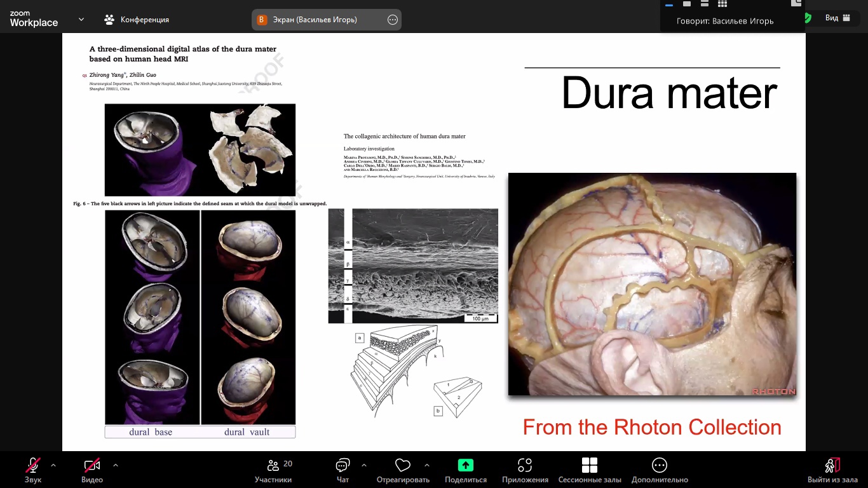Click the Zoom Workplace logo

click(34, 19)
